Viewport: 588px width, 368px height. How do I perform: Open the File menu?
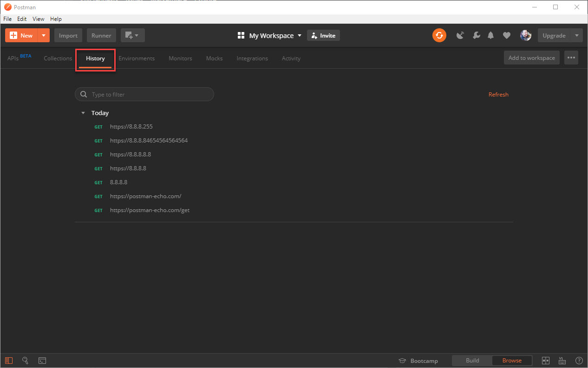7,19
